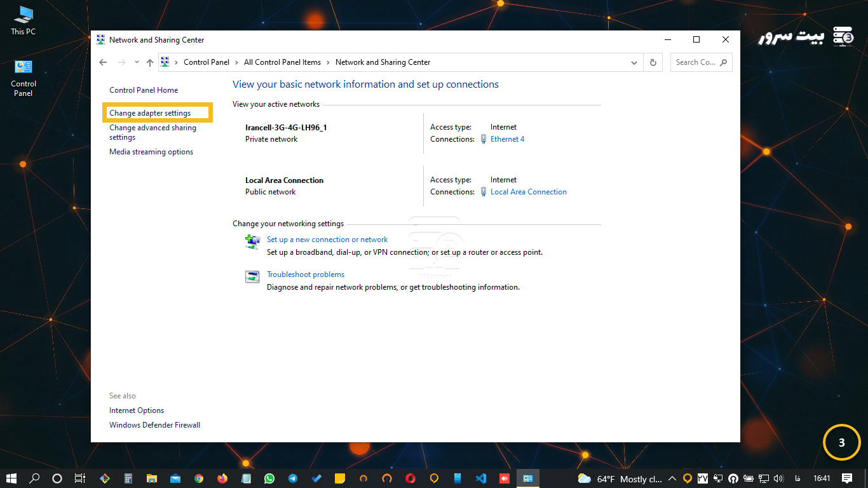Open Telegram from the taskbar
Image resolution: width=868 pixels, height=488 pixels.
[x=293, y=478]
